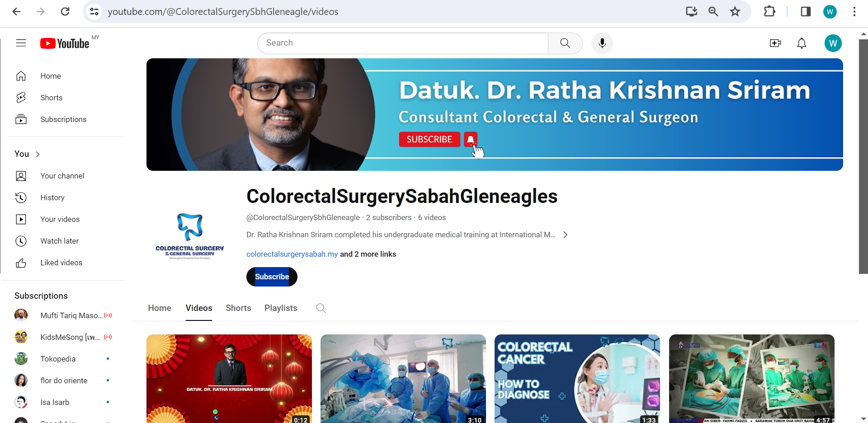Open Subscriptions in sidebar
Screen dimensions: 868x423
tap(63, 119)
